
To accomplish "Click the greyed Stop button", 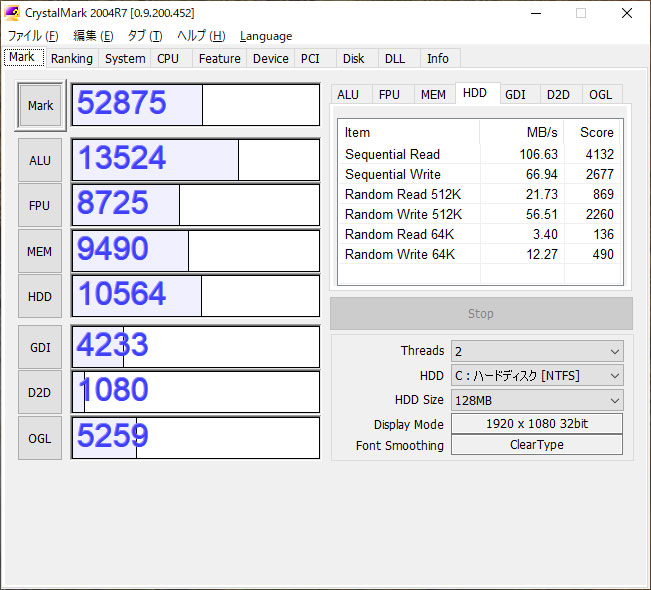I will click(x=481, y=313).
